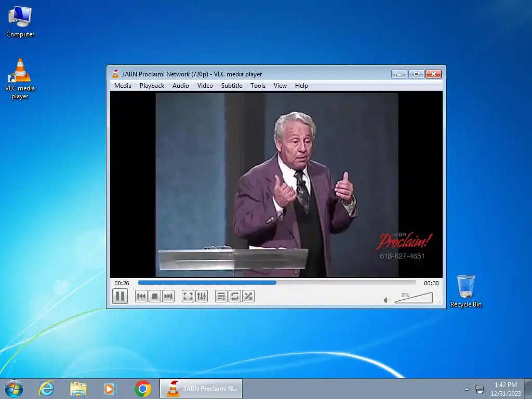Click the 3ABN Proclaim VLC taskbar button

pyautogui.click(x=201, y=389)
